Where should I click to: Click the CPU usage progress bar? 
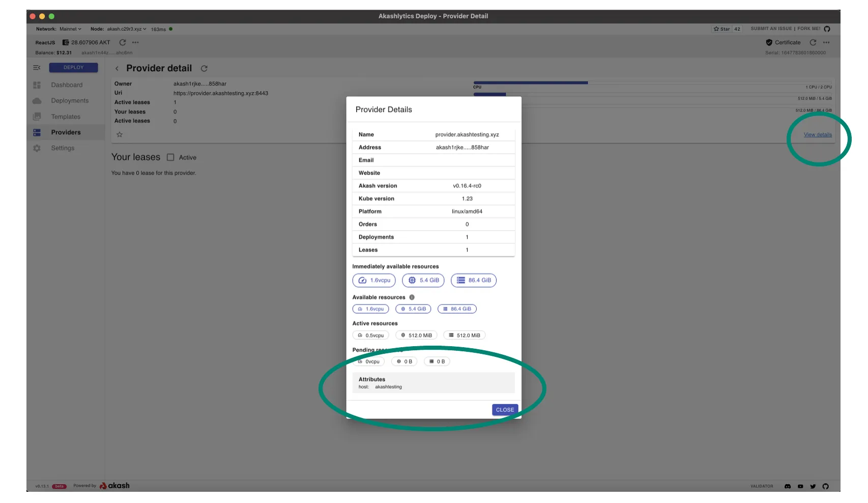click(531, 82)
